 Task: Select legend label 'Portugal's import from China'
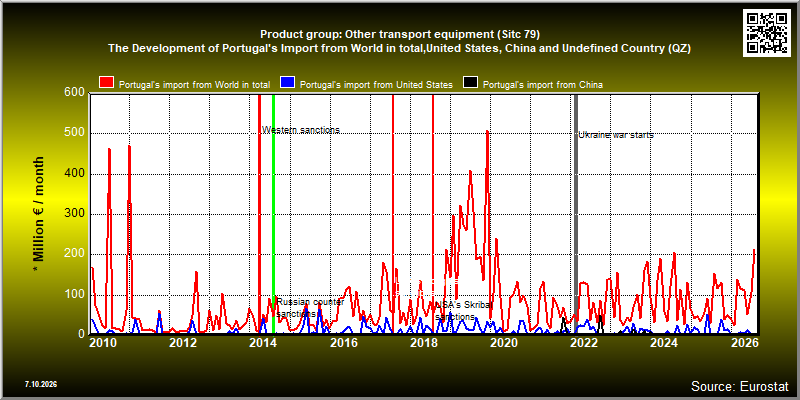(x=543, y=85)
